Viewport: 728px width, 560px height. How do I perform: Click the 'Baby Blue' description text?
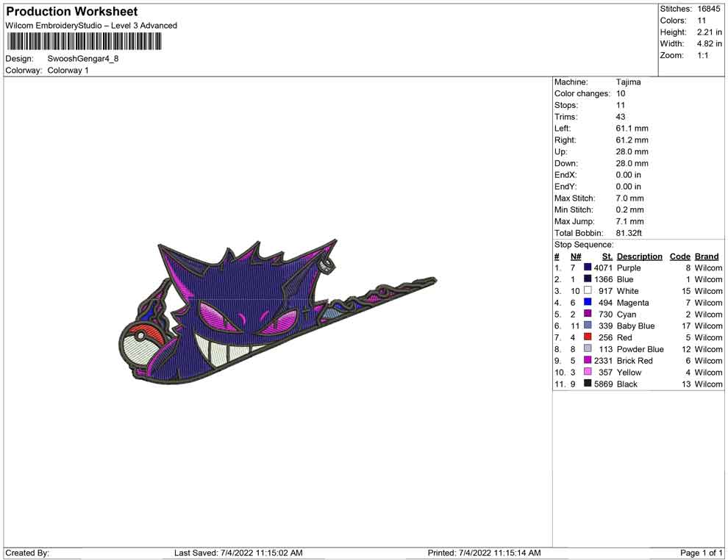pyautogui.click(x=635, y=326)
